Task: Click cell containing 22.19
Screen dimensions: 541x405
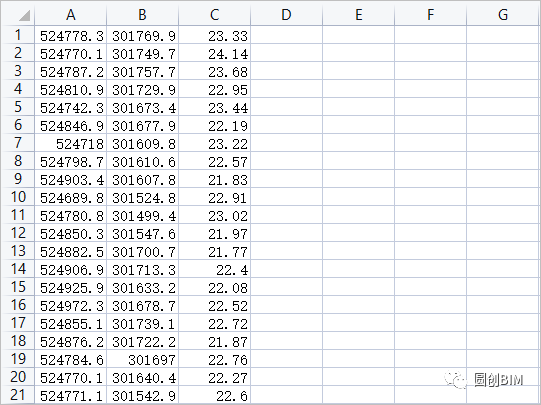Action: pos(215,125)
